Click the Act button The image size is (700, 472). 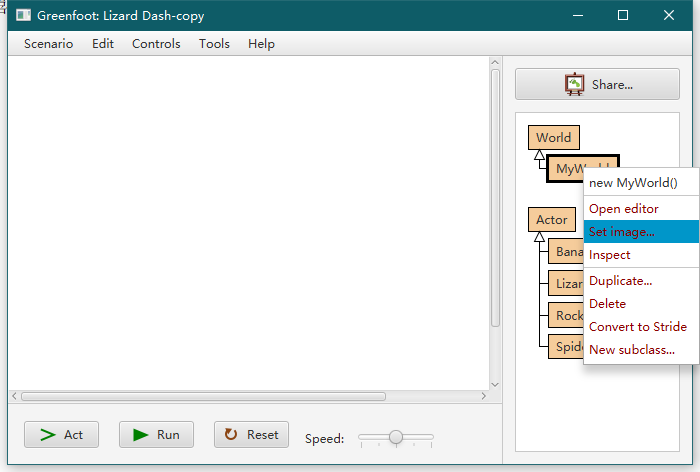tap(62, 434)
